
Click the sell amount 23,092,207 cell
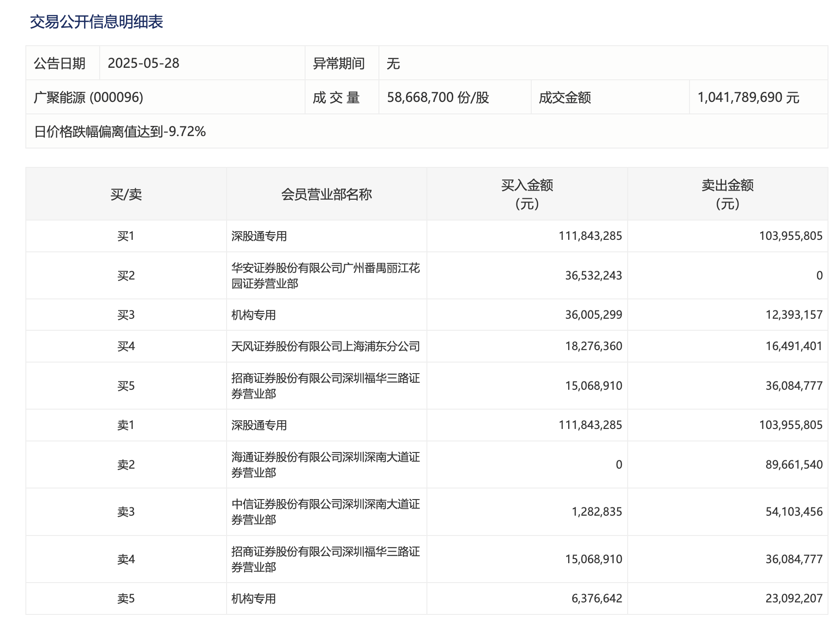[793, 599]
